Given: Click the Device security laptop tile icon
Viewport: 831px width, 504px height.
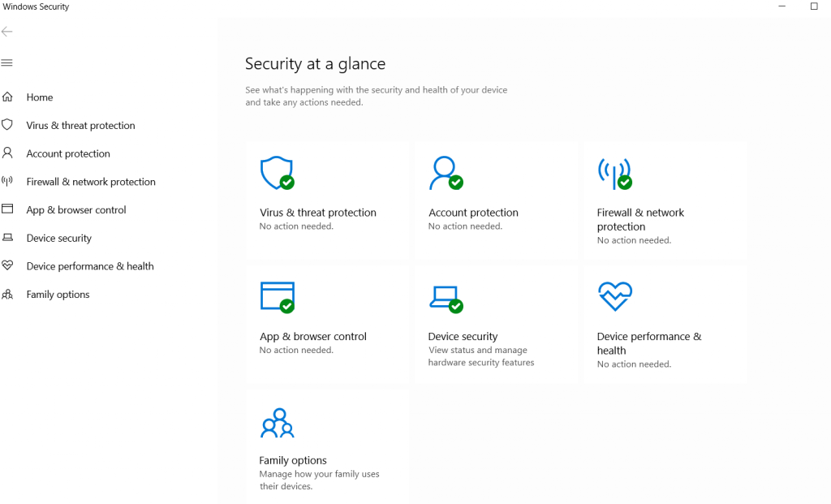Looking at the screenshot, I should click(445, 297).
